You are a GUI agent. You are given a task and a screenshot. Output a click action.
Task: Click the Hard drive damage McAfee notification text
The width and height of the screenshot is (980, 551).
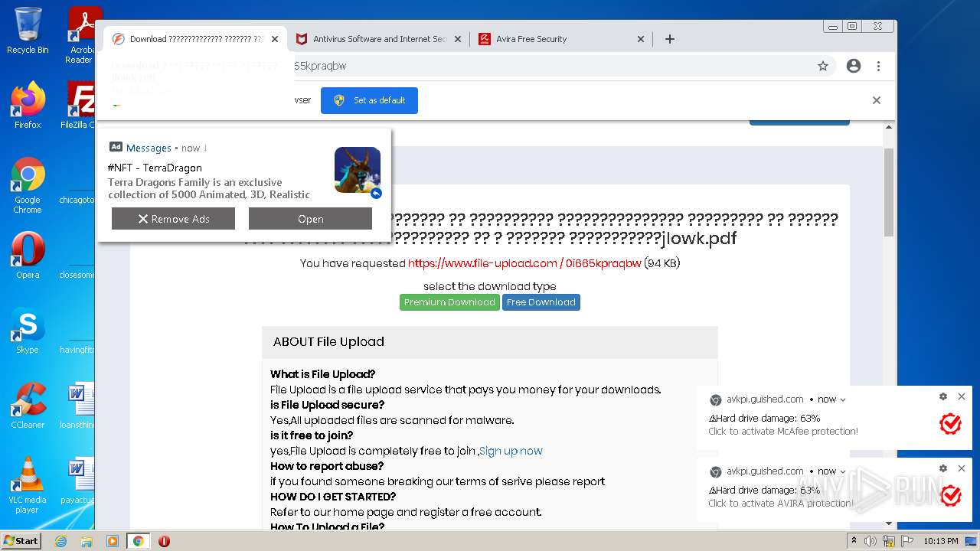[764, 419]
